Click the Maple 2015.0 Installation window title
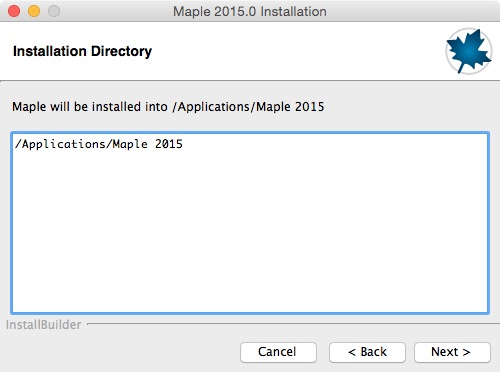The height and width of the screenshot is (372, 500). click(250, 12)
